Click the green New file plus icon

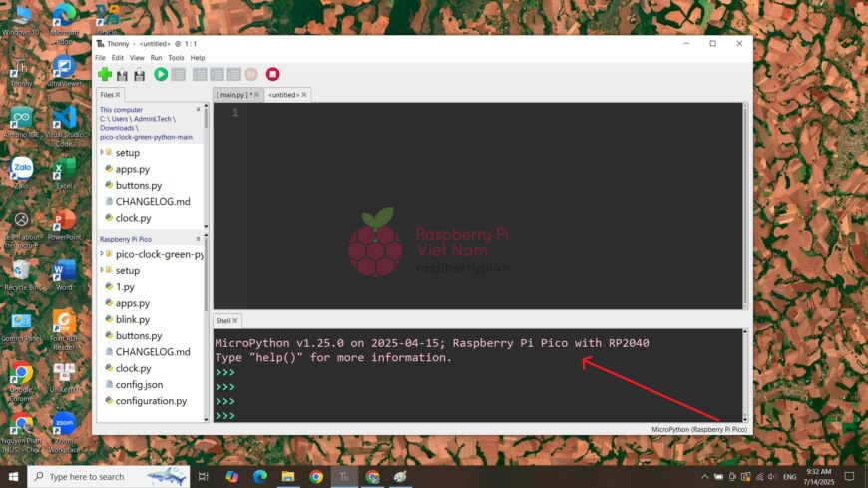(105, 74)
